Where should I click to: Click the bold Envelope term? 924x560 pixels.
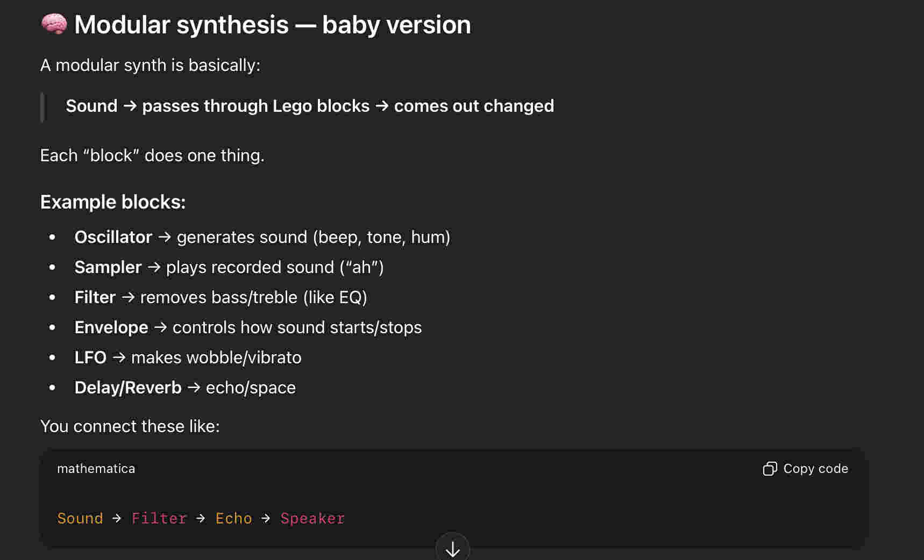click(111, 327)
